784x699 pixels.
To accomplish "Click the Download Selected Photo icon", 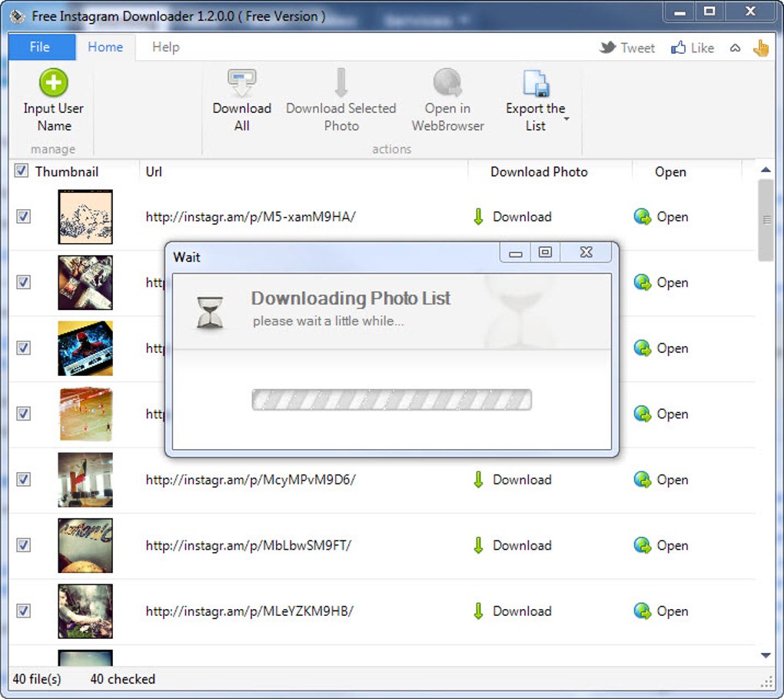I will [341, 82].
